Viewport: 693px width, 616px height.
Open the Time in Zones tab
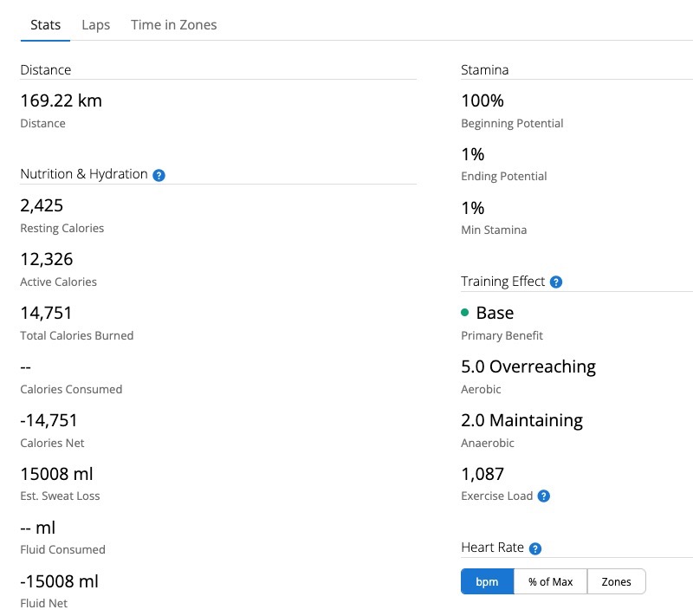coord(174,25)
